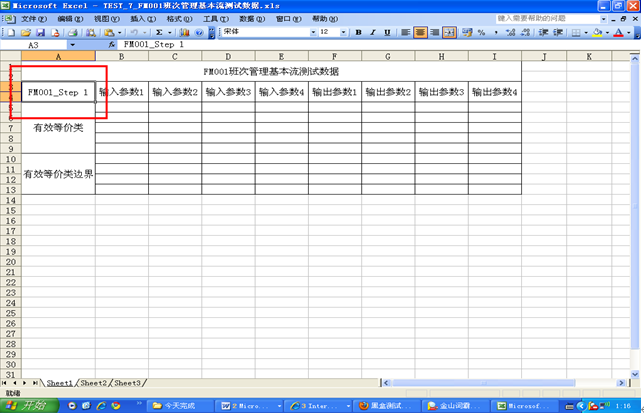Increase cell indent icon

[x=558, y=32]
